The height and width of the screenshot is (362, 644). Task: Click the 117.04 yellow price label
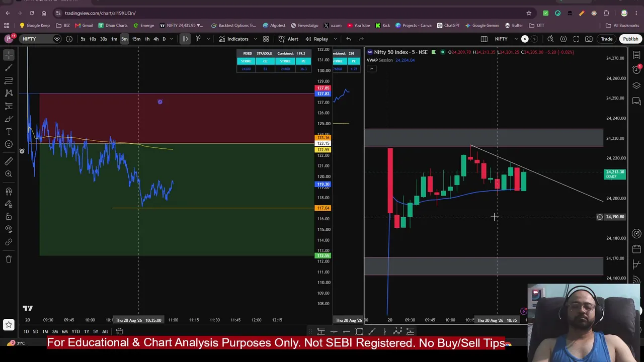tap(323, 208)
